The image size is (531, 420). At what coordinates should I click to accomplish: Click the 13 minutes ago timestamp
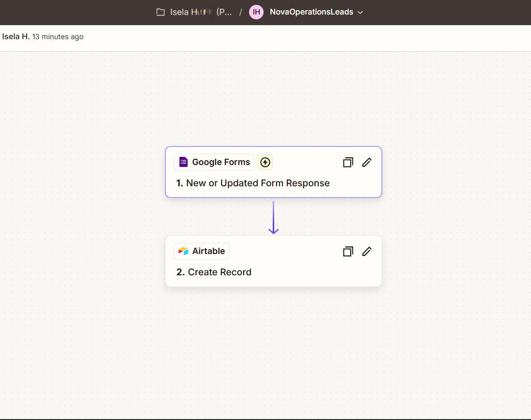(x=58, y=37)
